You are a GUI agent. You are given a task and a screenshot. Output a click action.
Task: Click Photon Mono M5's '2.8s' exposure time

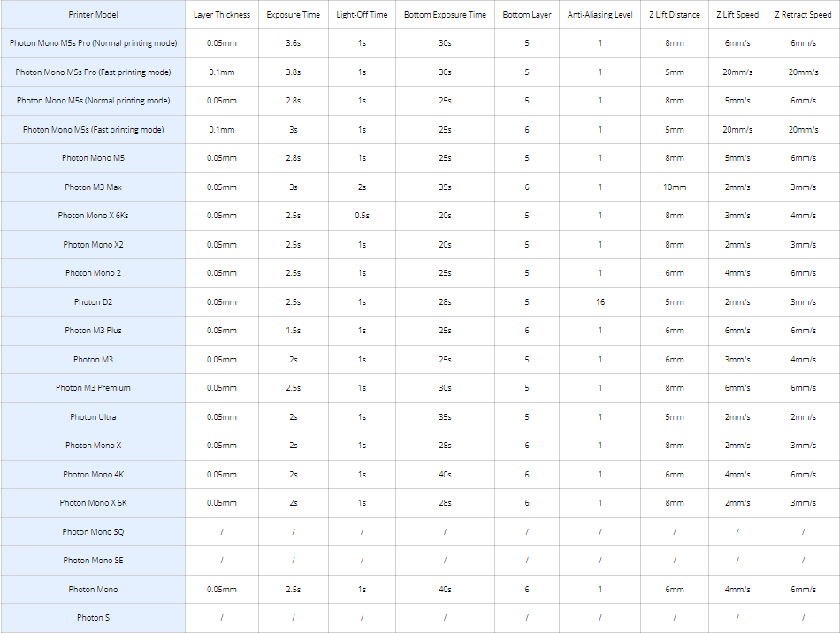click(x=293, y=158)
